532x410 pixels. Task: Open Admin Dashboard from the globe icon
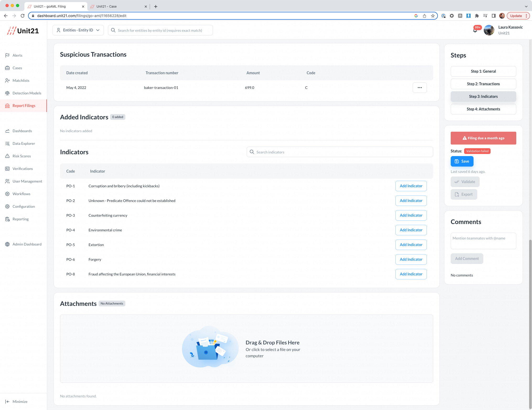coord(7,244)
